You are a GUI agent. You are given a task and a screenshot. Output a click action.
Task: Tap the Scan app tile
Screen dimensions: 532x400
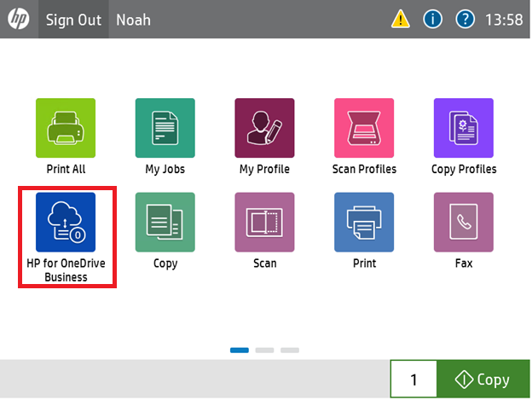click(x=264, y=223)
